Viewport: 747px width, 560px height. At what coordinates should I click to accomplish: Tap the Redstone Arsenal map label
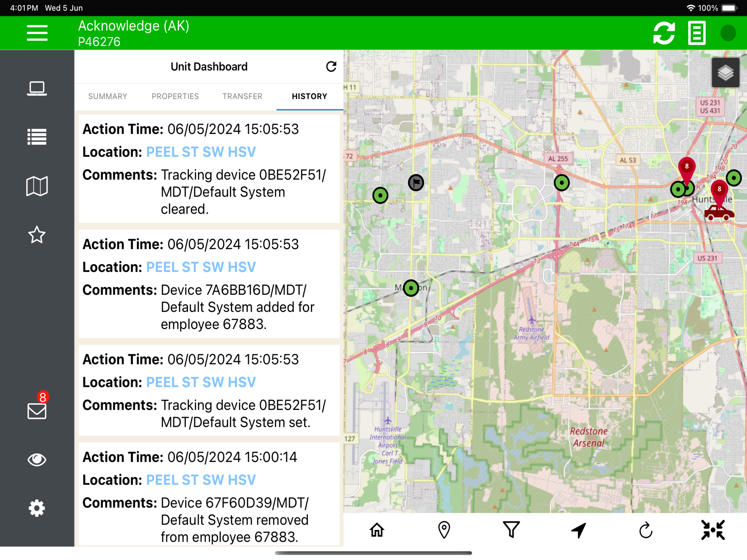pyautogui.click(x=589, y=437)
